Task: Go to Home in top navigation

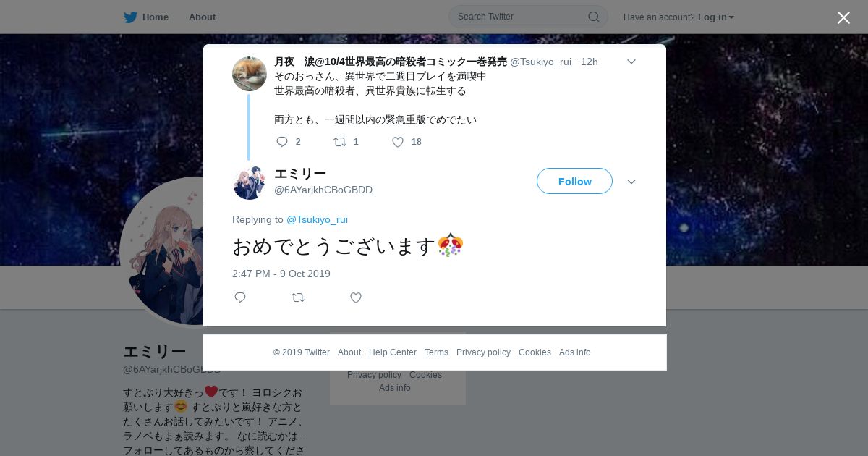Action: (155, 17)
